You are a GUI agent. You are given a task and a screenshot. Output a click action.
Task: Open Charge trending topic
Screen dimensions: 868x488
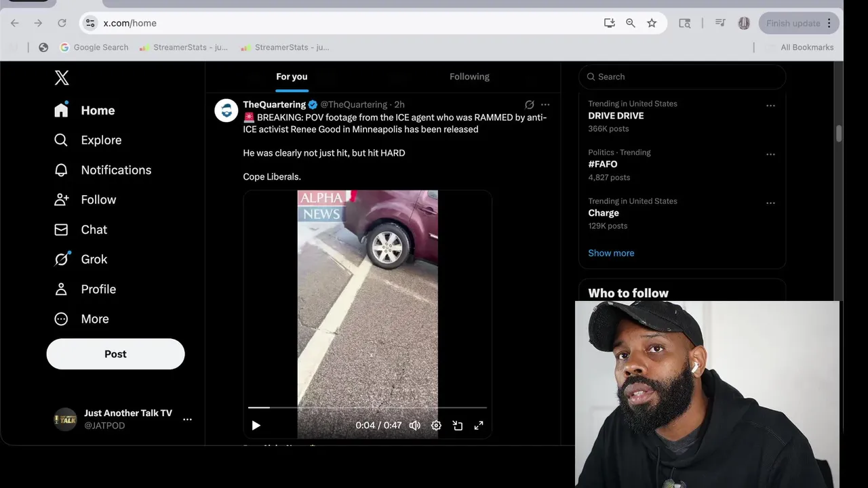pos(604,213)
